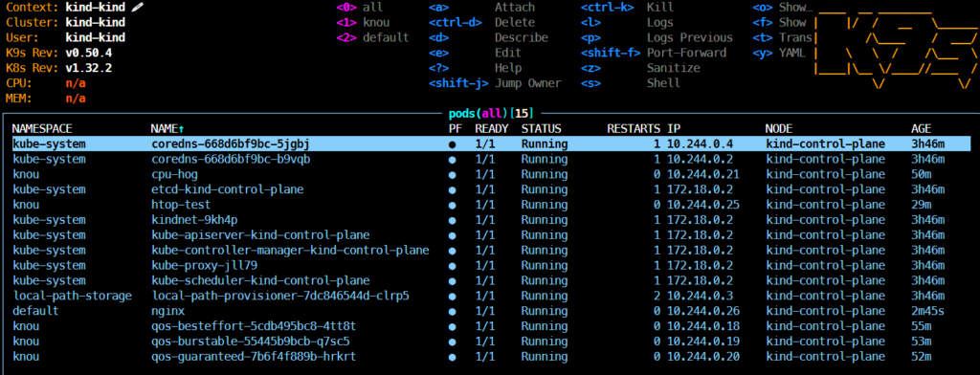
Task: Click the Port-Forward <shift-f> command
Action: 654,53
